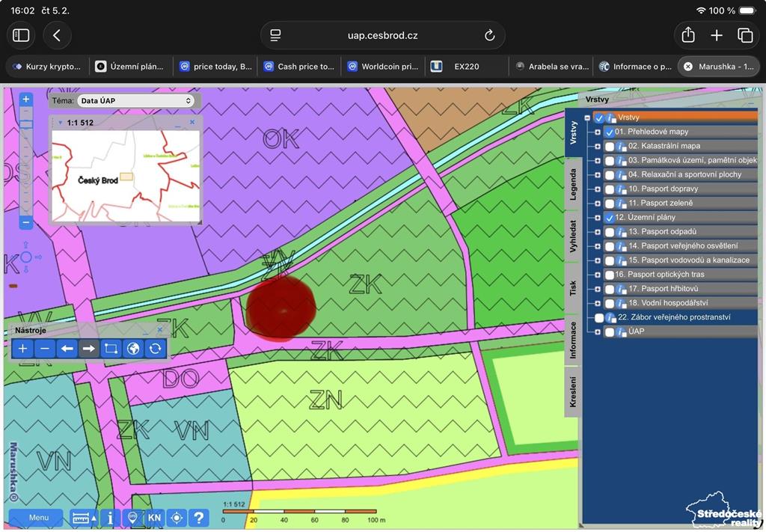Reload page from Safari address bar
This screenshot has width=766, height=532.
tap(489, 36)
